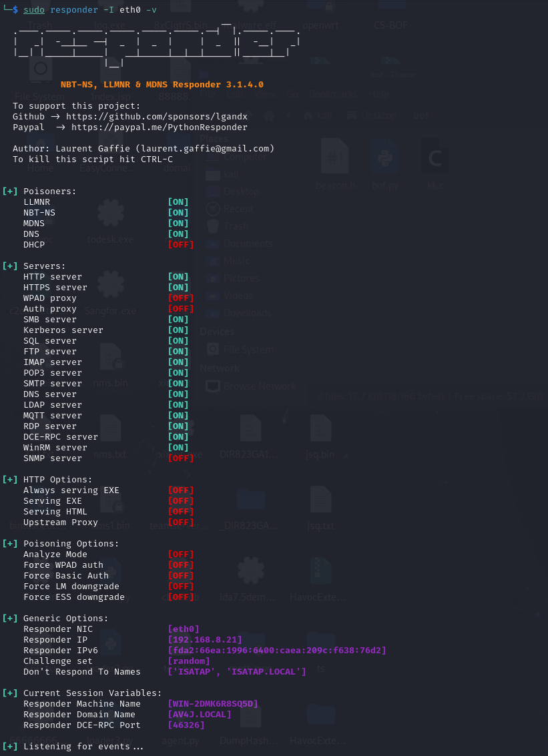Click the Responder IPv6 address value
The image size is (548, 756).
(x=277, y=651)
